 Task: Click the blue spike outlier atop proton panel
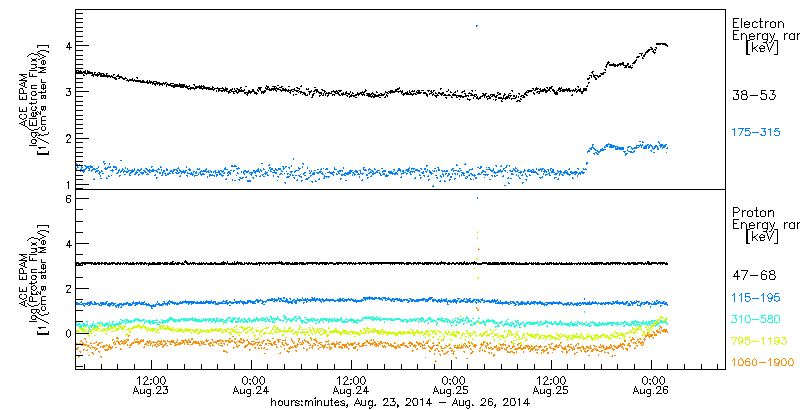coord(477,197)
